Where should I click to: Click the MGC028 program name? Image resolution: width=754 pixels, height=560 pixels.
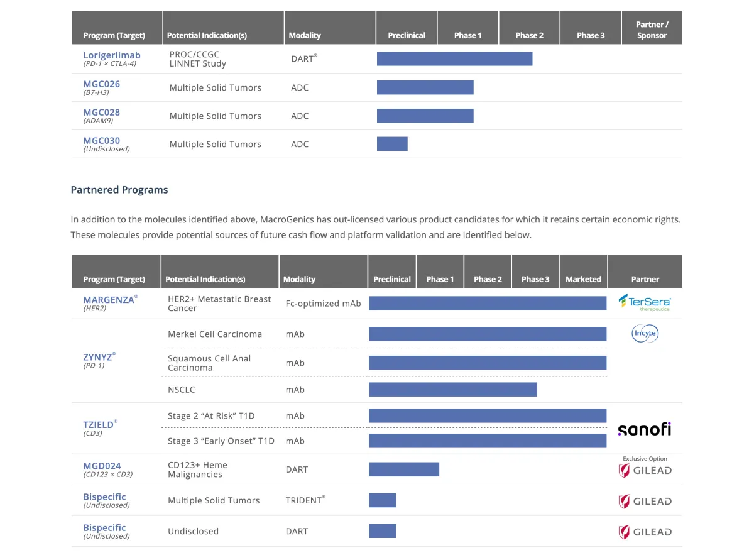(x=102, y=112)
